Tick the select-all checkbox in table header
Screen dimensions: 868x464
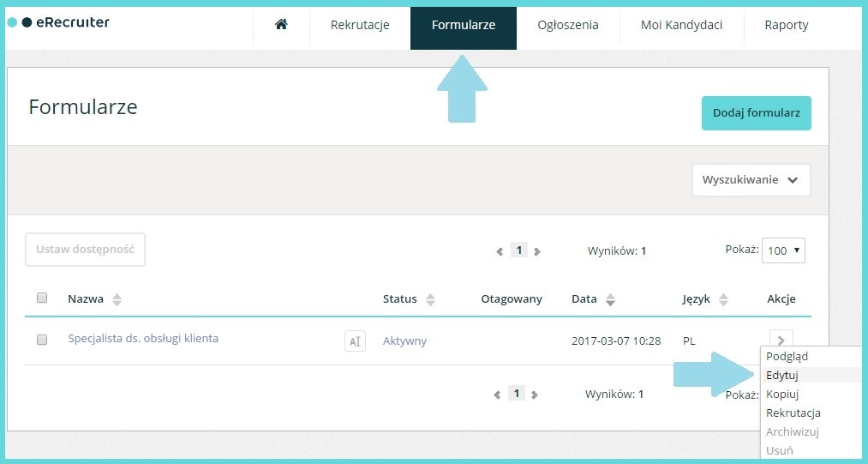(42, 298)
